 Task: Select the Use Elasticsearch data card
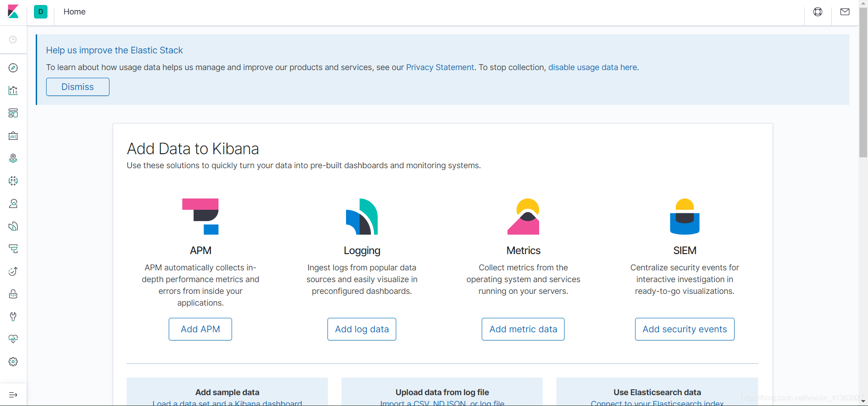[x=657, y=392]
